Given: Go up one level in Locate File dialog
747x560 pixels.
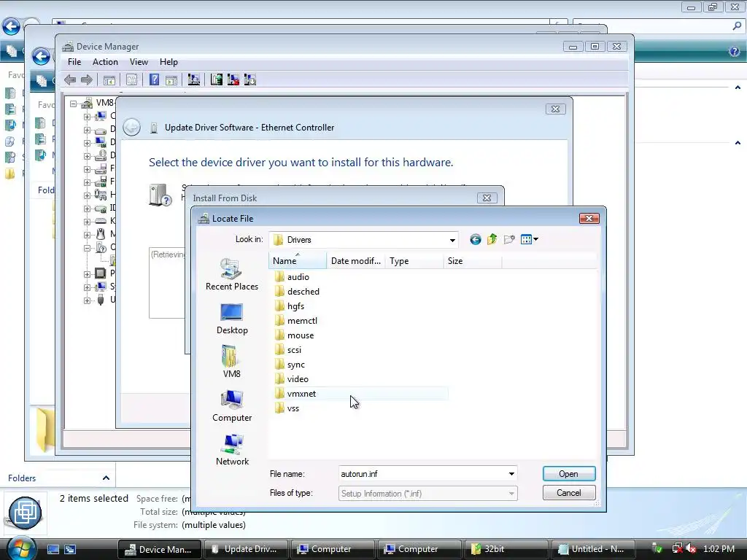Looking at the screenshot, I should 492,239.
